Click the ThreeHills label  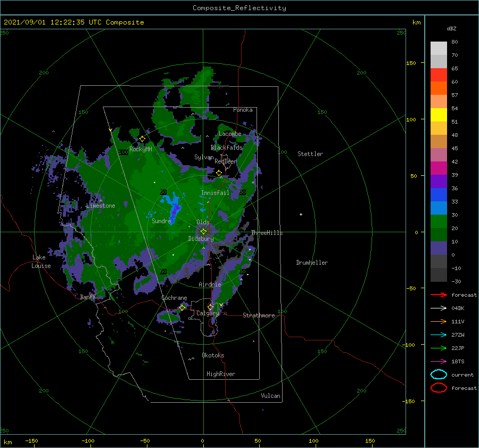pyautogui.click(x=267, y=233)
